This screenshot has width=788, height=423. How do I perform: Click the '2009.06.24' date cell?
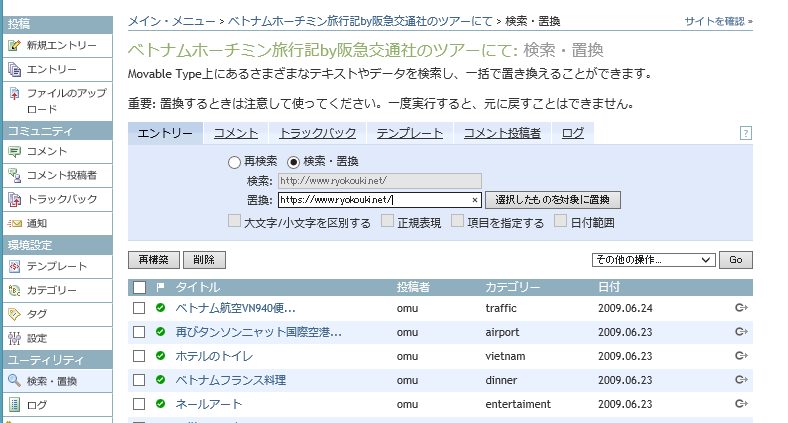[625, 308]
